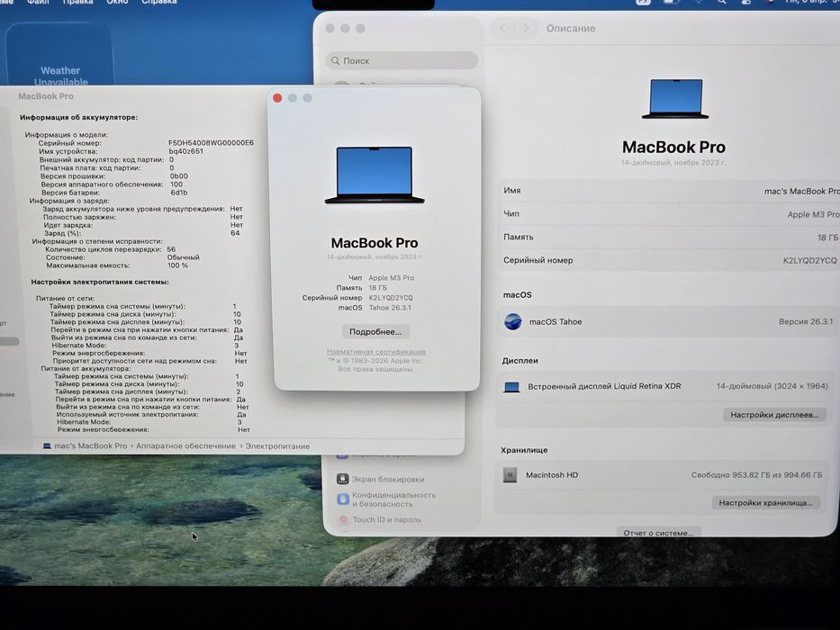Open the Справка menu
Screen dimensions: 840x630
tap(159, 2)
